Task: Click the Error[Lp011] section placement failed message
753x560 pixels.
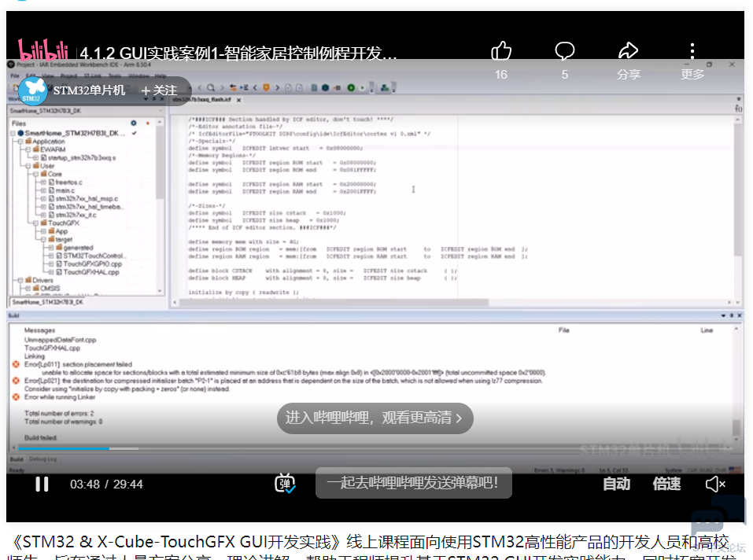Action: (78, 365)
